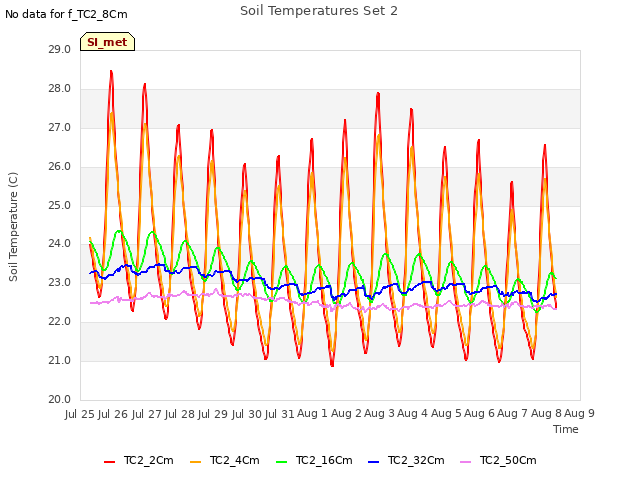Click the 23.0 y-axis tick label
Screen dimensions: 640x480
pyautogui.click(x=60, y=282)
